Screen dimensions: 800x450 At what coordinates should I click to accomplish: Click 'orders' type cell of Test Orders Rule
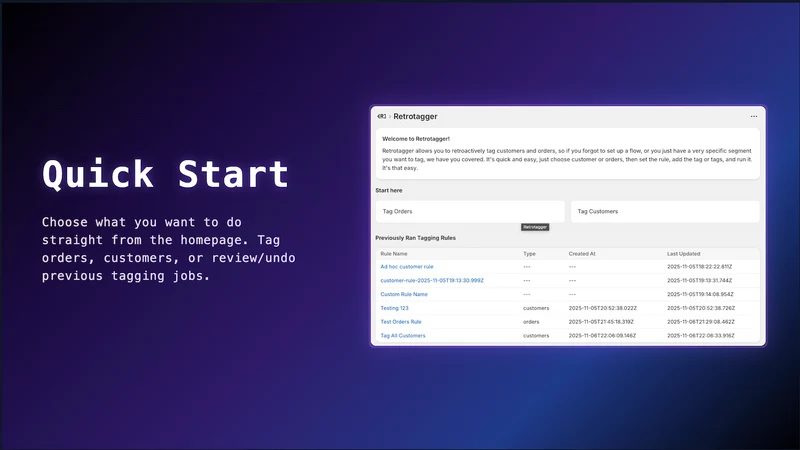[x=531, y=322]
